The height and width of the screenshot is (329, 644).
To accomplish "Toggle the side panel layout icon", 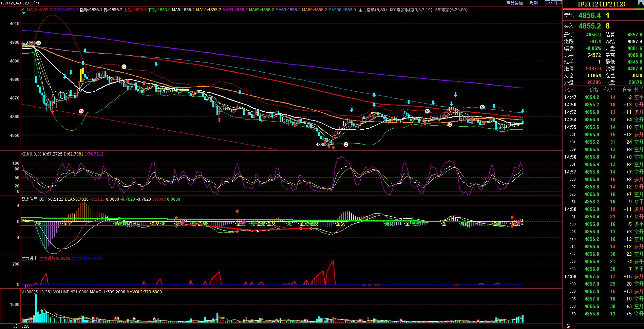I will click(x=559, y=3).
